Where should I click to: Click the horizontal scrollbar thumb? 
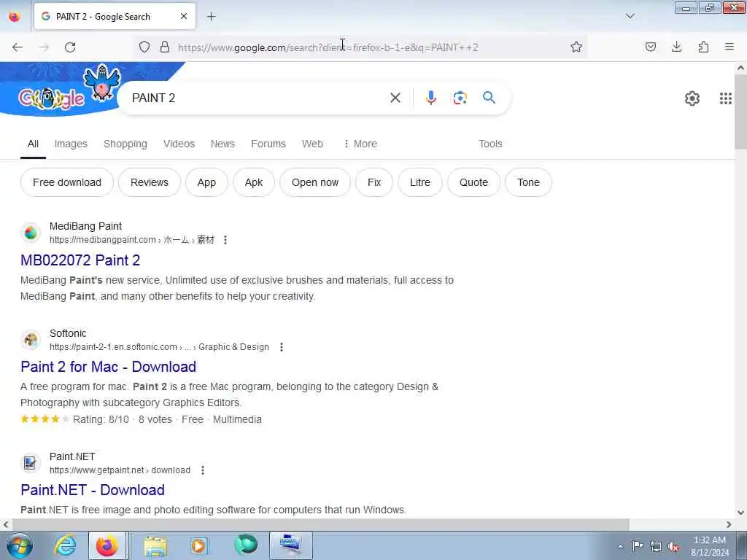pyautogui.click(x=321, y=524)
